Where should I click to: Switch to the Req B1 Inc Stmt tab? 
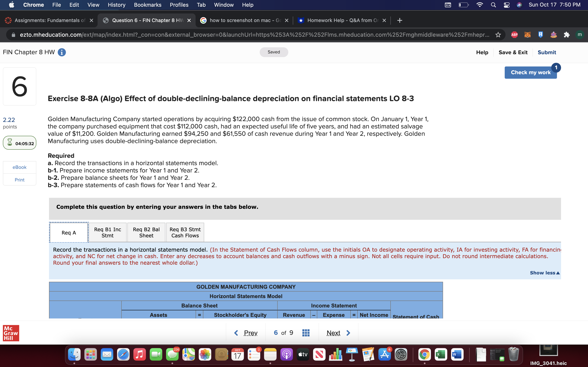click(107, 232)
